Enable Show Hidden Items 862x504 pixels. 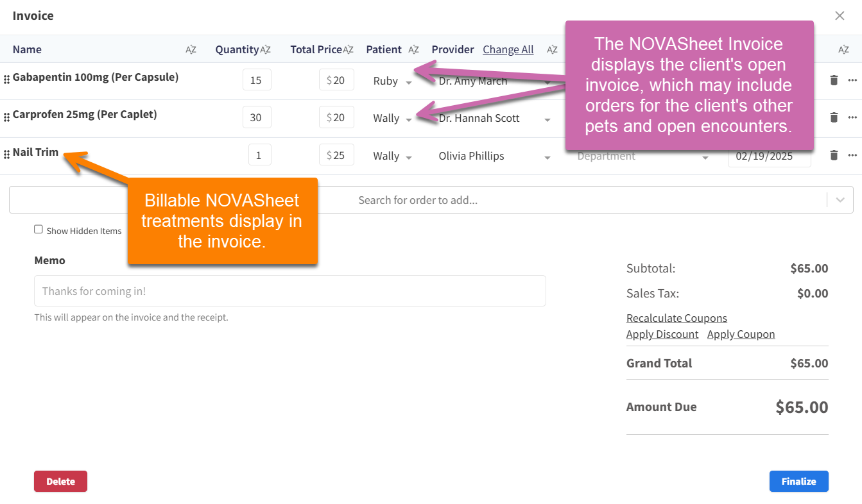click(x=39, y=229)
